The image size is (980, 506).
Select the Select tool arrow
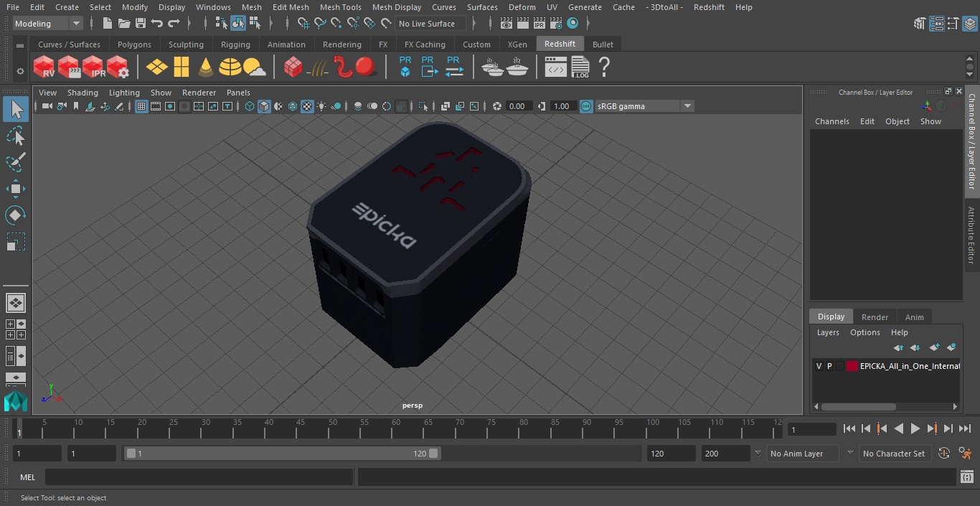click(16, 109)
